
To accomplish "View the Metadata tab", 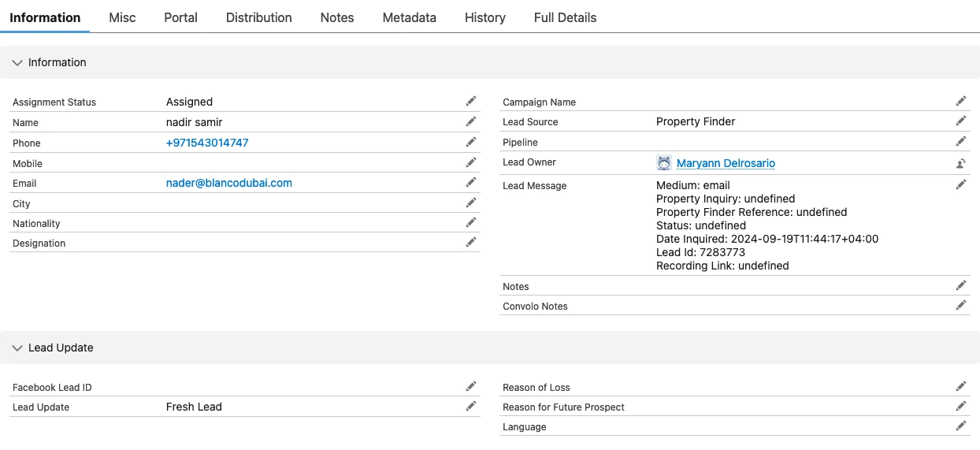I will (409, 17).
